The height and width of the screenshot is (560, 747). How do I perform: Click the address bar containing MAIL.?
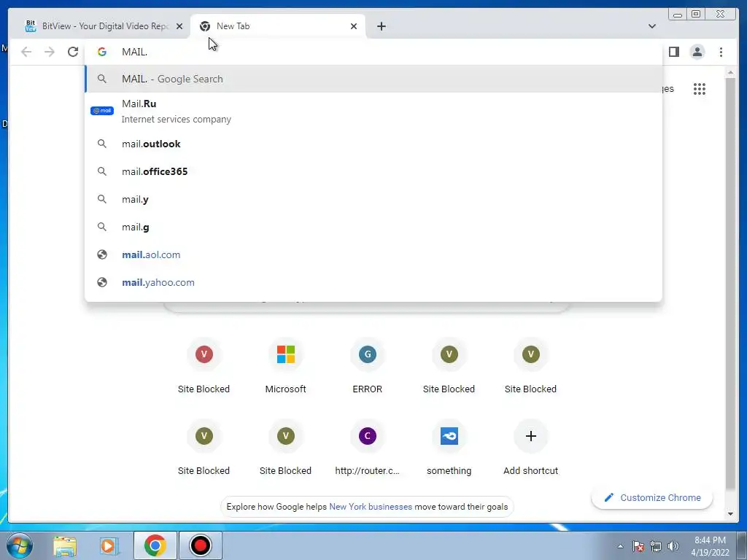pyautogui.click(x=373, y=52)
